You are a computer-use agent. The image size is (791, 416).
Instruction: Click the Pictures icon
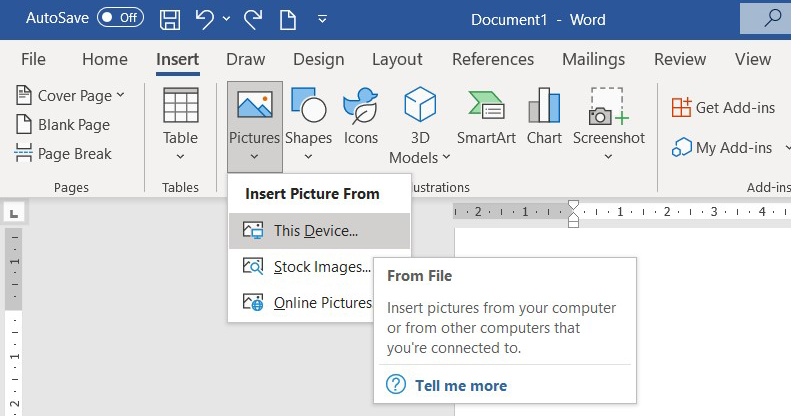(255, 105)
